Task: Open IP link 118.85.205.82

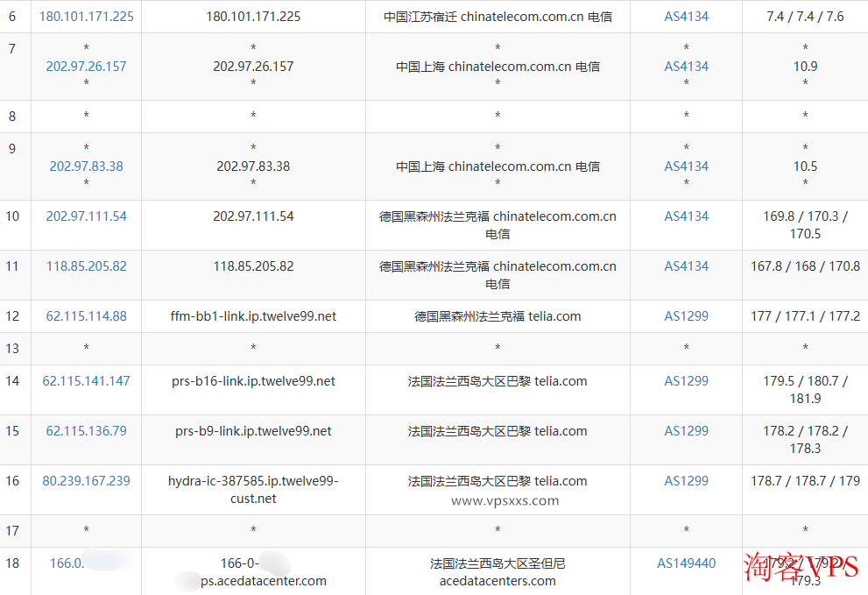Action: 87,266
